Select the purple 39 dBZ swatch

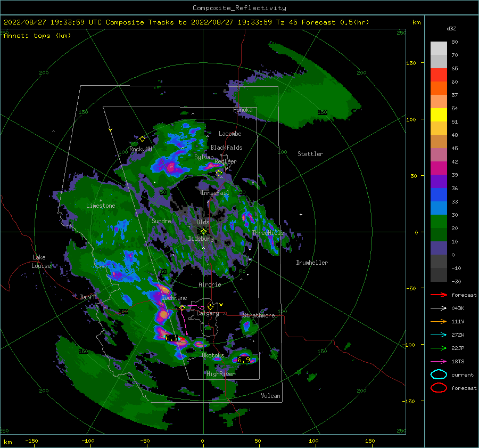click(x=439, y=182)
